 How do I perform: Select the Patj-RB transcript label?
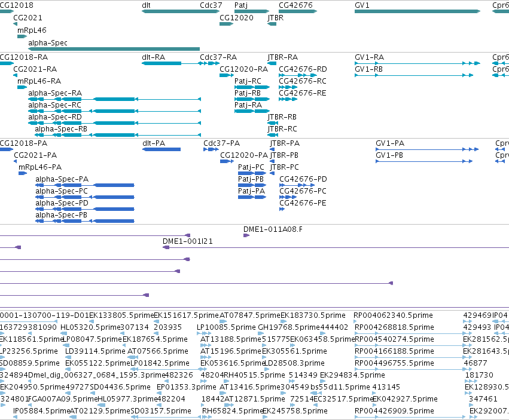pyautogui.click(x=248, y=93)
